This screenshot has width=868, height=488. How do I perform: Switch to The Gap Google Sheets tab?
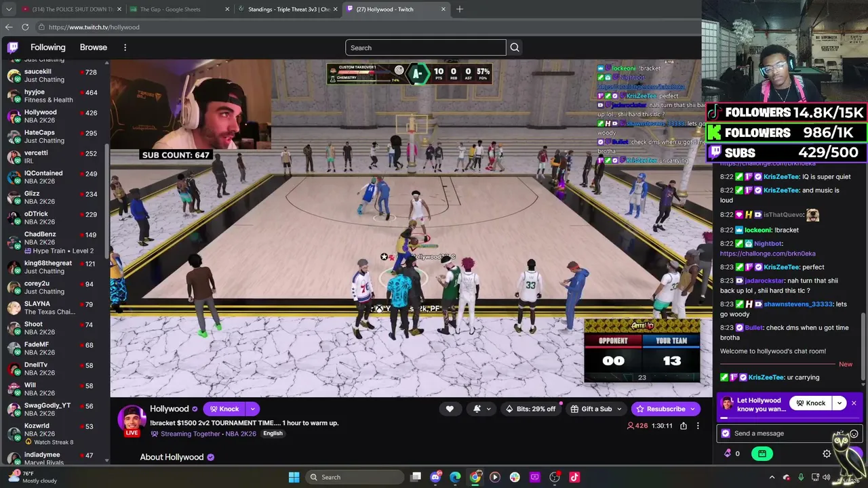tap(179, 9)
